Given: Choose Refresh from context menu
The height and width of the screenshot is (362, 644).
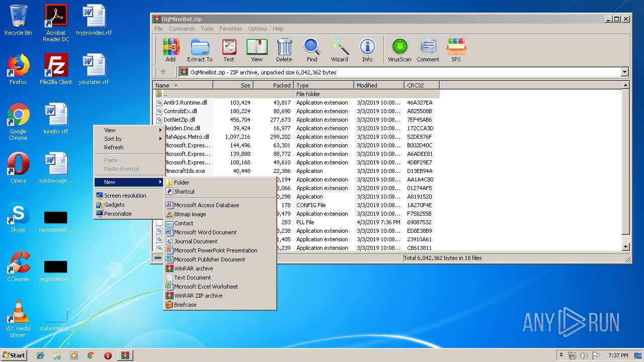Looking at the screenshot, I should coord(130,147).
